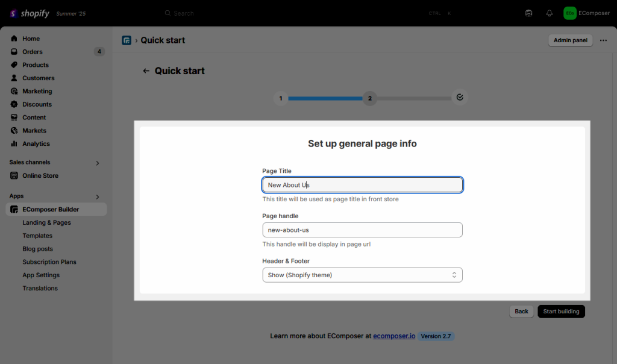Open notifications bell
Viewport: 617px width, 364px height.
point(550,13)
